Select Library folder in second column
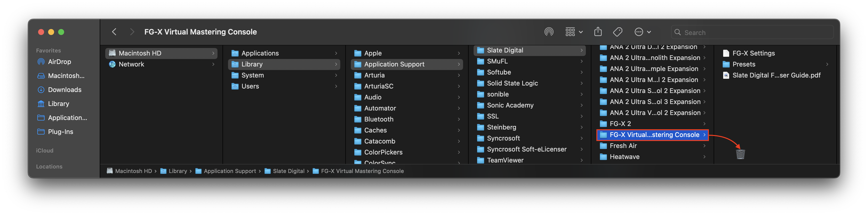 (284, 64)
